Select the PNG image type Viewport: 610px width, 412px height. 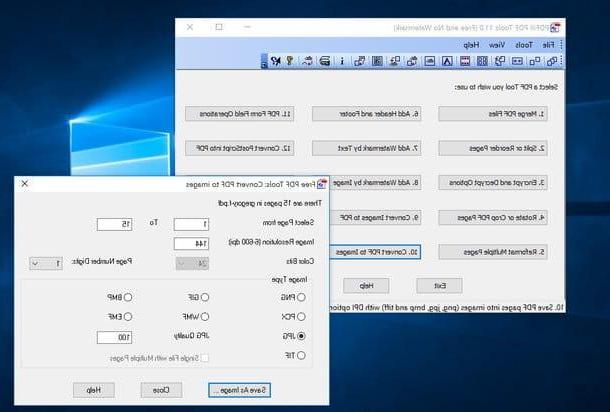click(x=301, y=298)
